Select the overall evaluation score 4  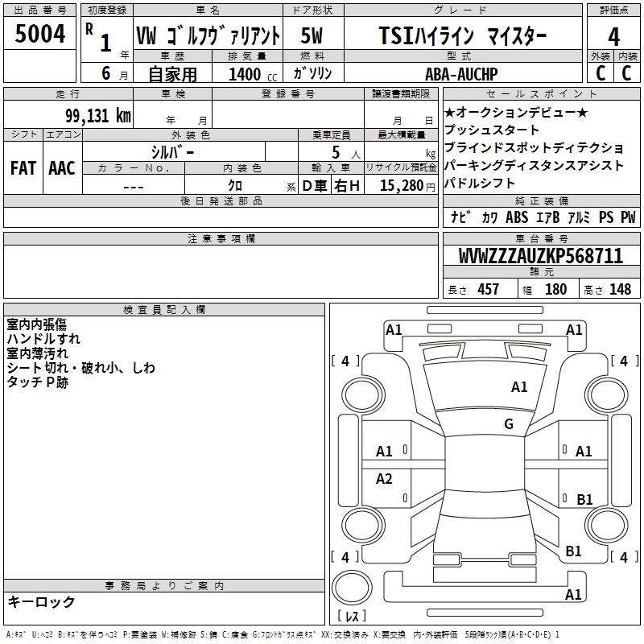coord(613,36)
